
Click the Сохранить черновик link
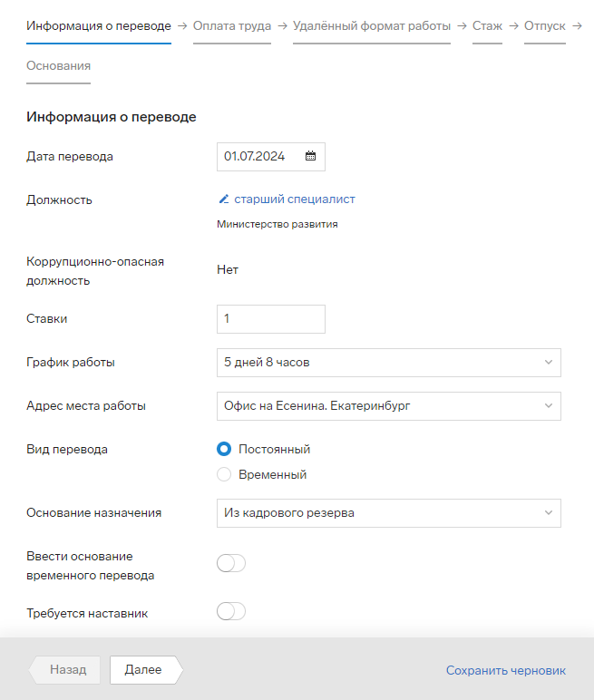click(505, 671)
